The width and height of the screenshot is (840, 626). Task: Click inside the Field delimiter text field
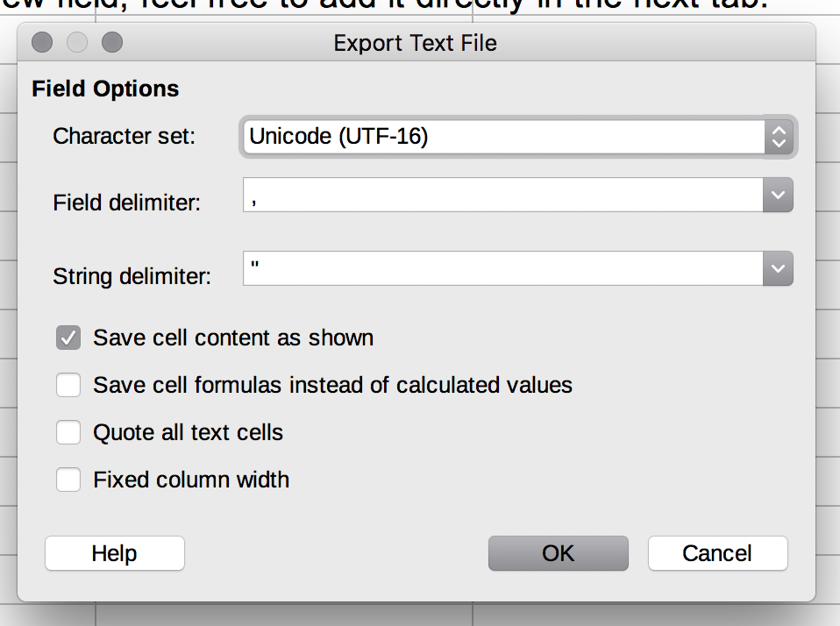tap(503, 195)
